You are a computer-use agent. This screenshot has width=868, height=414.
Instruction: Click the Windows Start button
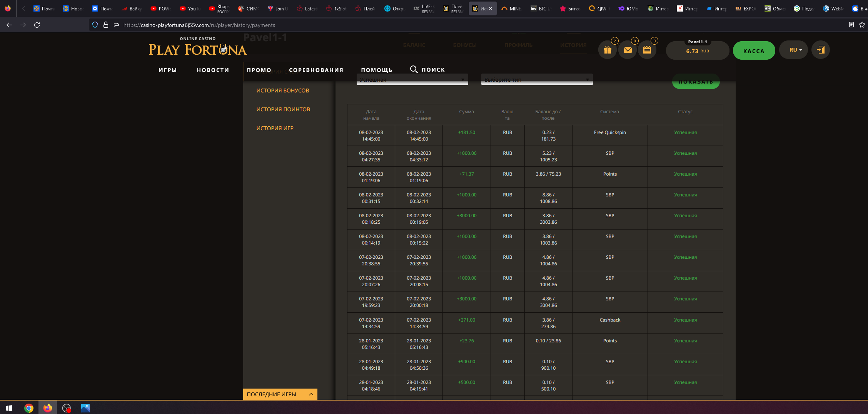tap(9, 408)
